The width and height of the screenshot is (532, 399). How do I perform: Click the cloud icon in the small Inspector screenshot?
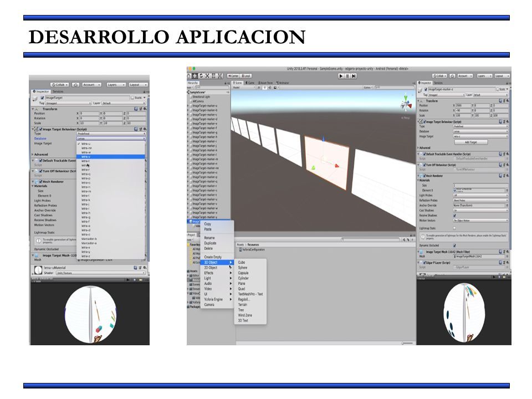tap(76, 84)
